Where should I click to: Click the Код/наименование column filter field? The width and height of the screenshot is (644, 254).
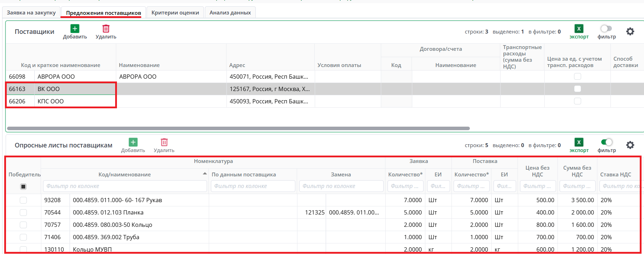125,186
